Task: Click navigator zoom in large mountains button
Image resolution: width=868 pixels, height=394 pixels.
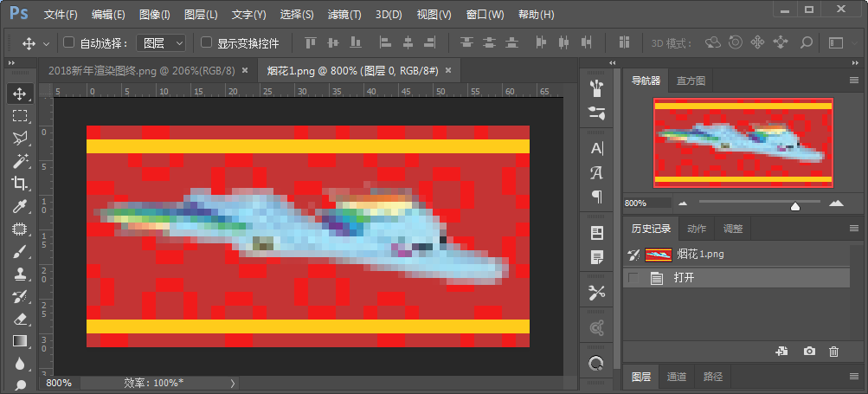Action: coord(836,203)
